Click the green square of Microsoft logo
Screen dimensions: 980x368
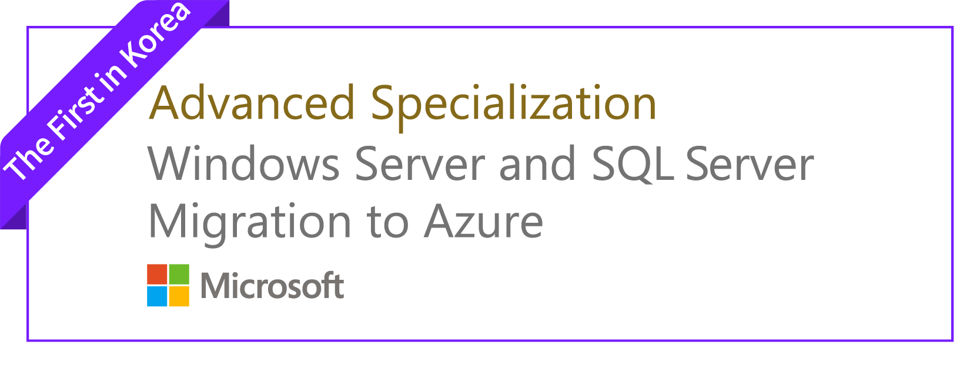point(179,275)
